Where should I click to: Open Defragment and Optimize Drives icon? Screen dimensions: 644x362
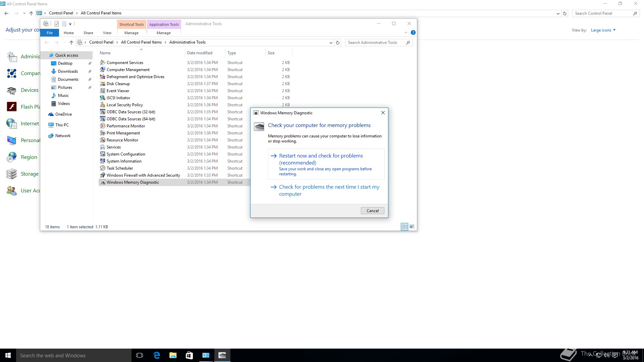click(103, 77)
